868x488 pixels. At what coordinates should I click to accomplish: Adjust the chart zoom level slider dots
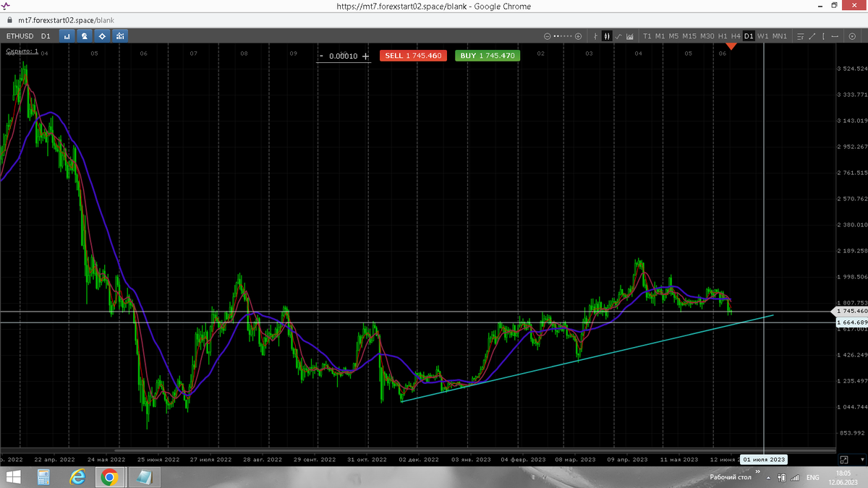tap(563, 36)
